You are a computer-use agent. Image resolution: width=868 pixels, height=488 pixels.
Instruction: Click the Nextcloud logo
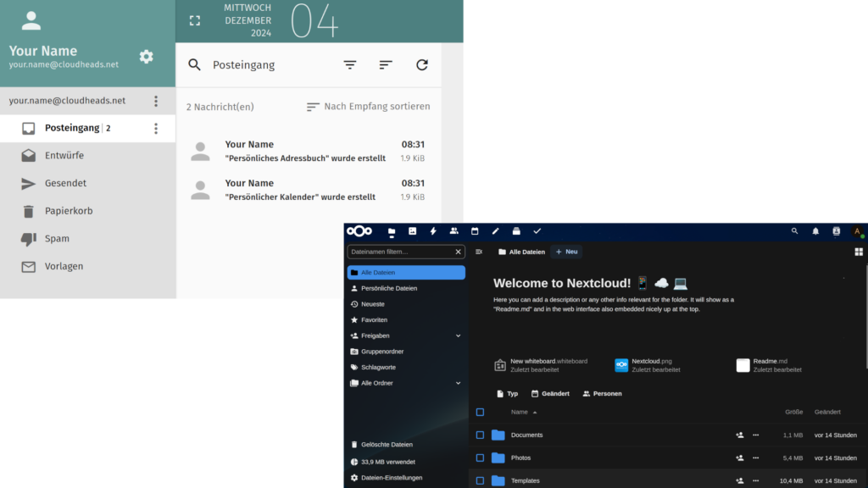pyautogui.click(x=359, y=231)
